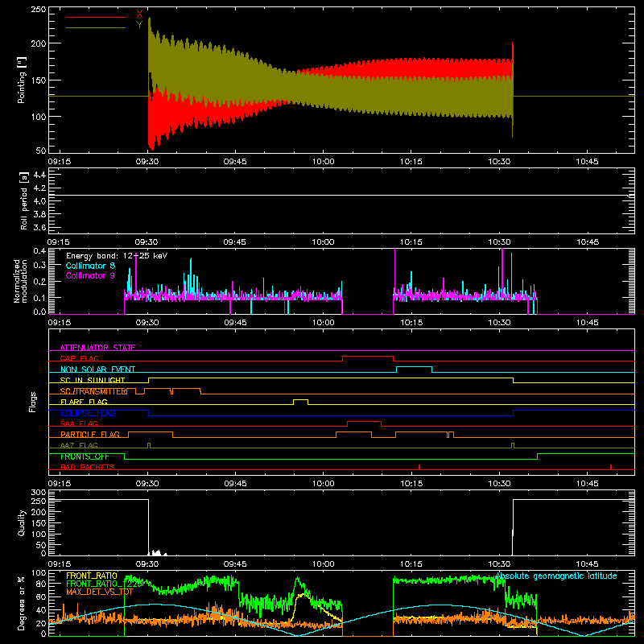Click the "Absolute geomagnetic latitude" legend text
Image resolution: width=644 pixels, height=644 pixels.
tap(556, 576)
